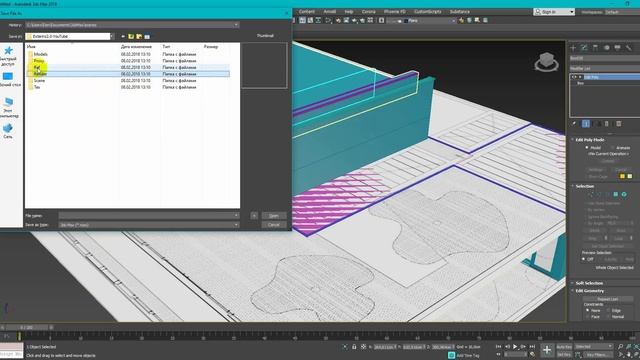640x360 pixels.
Task: Open the Save in folder dropdown
Action: point(112,36)
